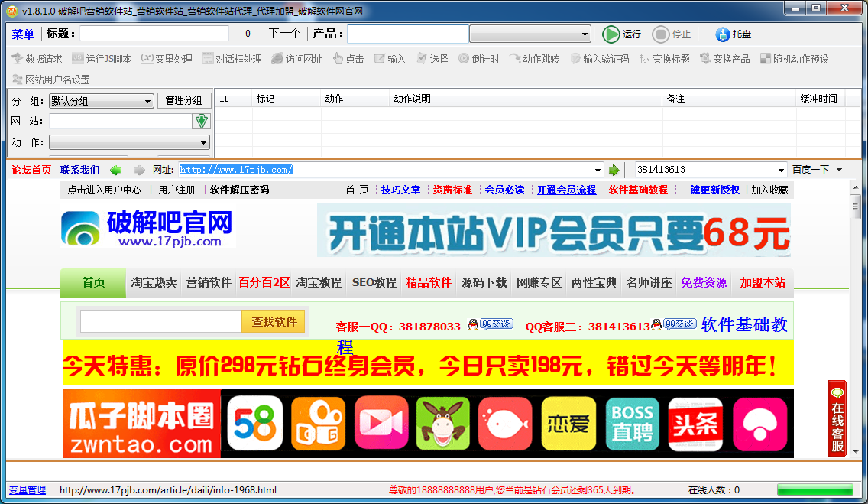Open 变量管理 link in status bar

[x=28, y=490]
